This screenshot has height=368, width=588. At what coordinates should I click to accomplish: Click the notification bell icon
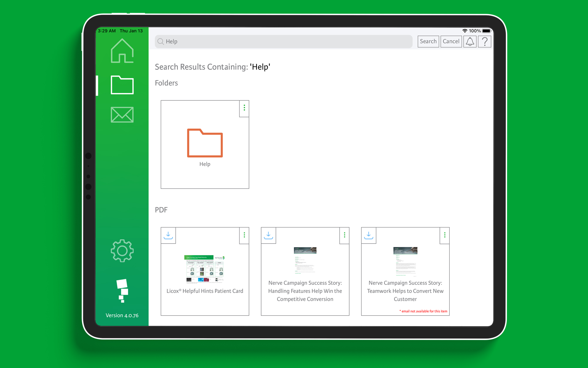(x=470, y=41)
